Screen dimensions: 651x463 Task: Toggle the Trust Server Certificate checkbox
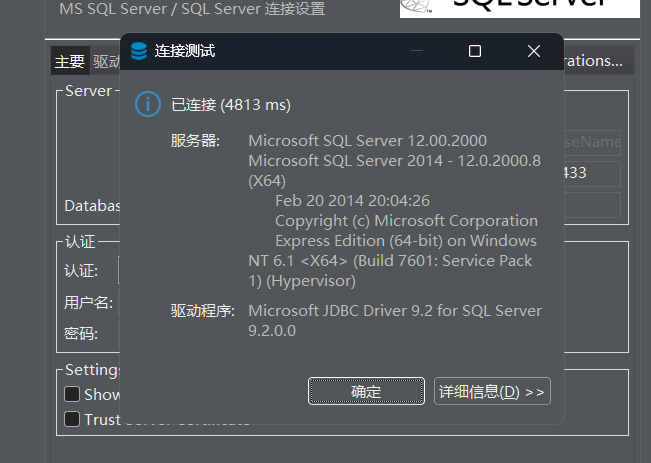pos(72,419)
